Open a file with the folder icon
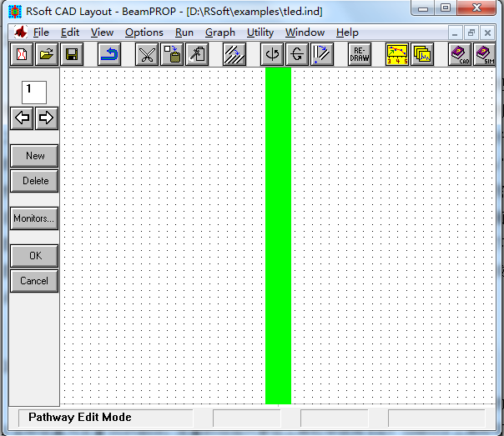 (x=47, y=54)
